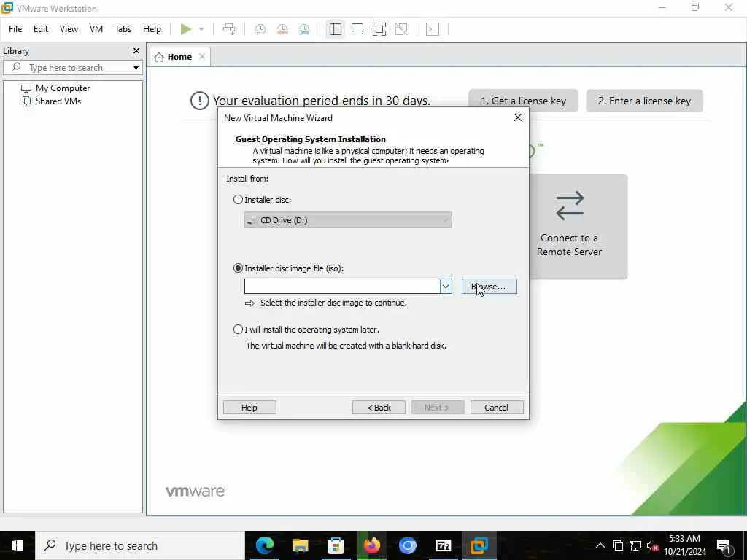Click the wizard Help button
Viewport: 747px width, 560px height.
[x=249, y=407]
